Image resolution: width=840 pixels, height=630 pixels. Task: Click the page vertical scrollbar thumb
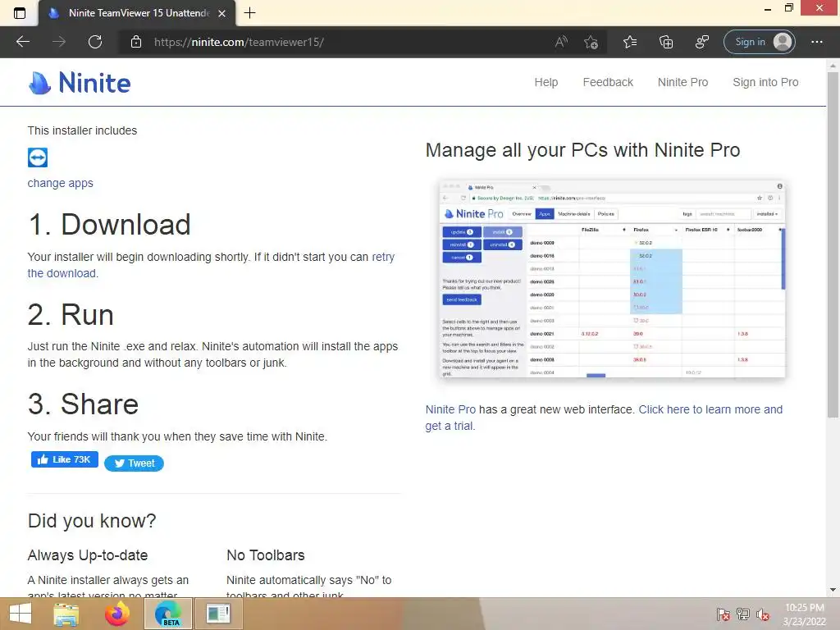pos(833,244)
